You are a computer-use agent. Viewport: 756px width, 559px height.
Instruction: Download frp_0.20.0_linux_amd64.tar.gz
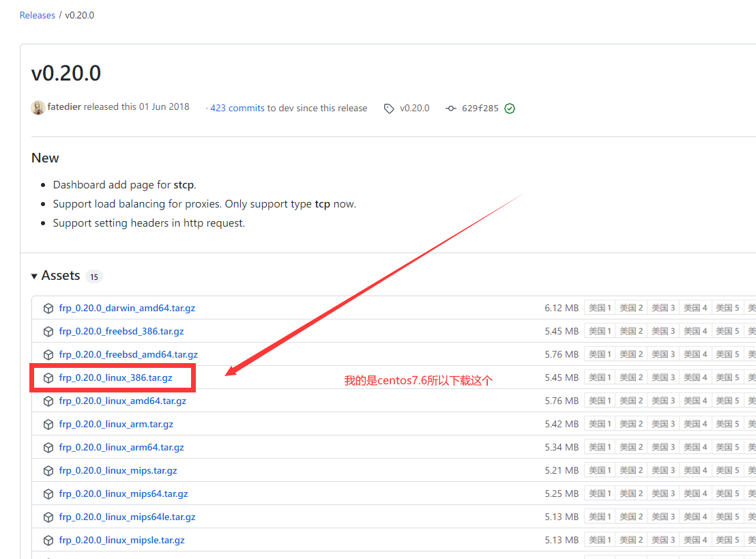[x=122, y=401]
